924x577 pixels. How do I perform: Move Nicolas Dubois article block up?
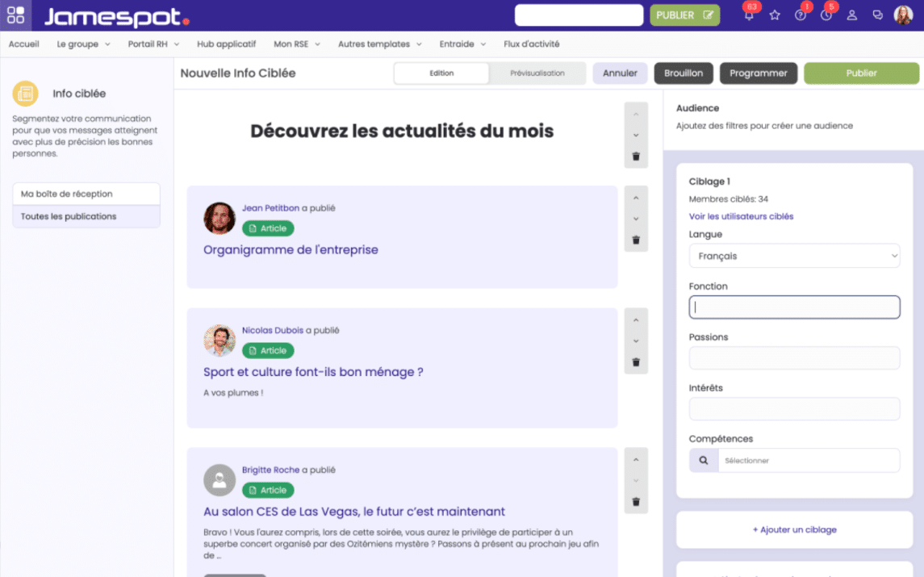tap(636, 320)
